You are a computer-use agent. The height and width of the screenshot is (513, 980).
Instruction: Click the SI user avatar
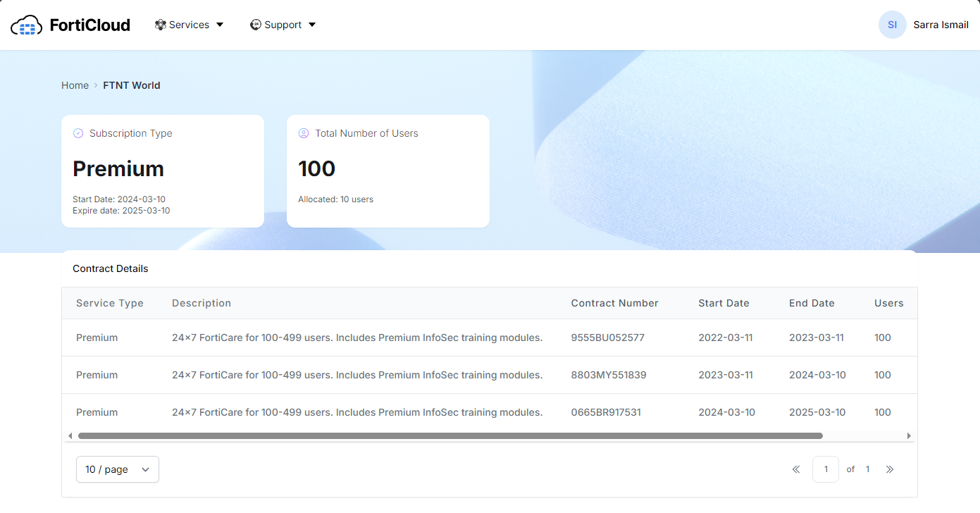pyautogui.click(x=892, y=25)
